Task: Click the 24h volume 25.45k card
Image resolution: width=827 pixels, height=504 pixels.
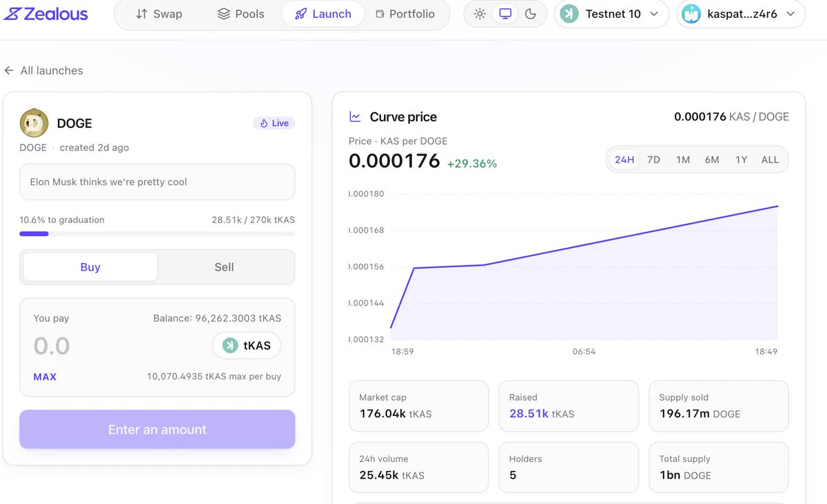Action: point(418,468)
